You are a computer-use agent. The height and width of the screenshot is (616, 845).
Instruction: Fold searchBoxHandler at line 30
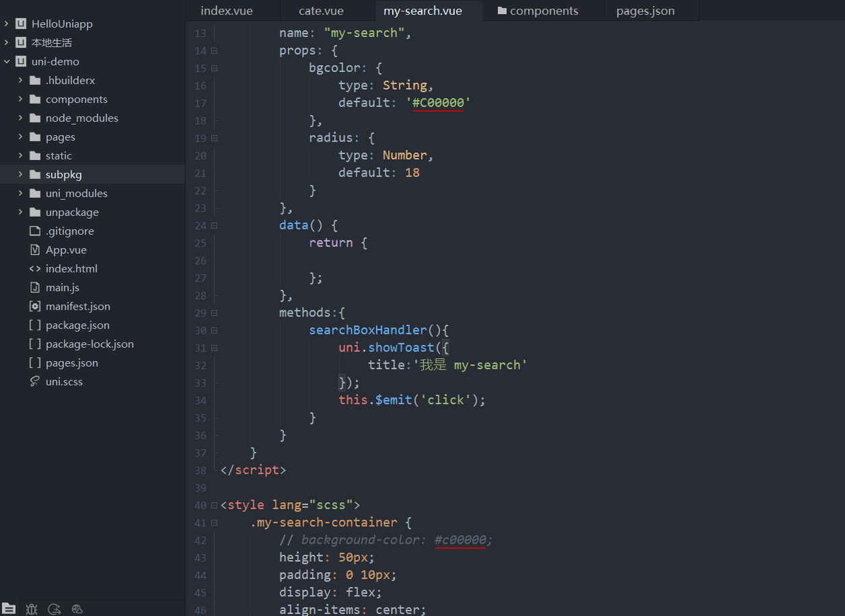[x=214, y=330]
